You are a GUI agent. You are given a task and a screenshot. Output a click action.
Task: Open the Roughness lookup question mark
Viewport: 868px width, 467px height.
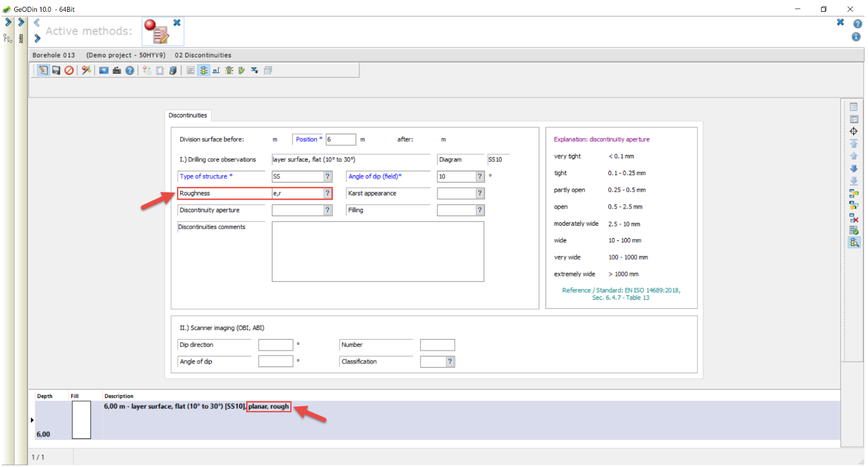pyautogui.click(x=327, y=193)
